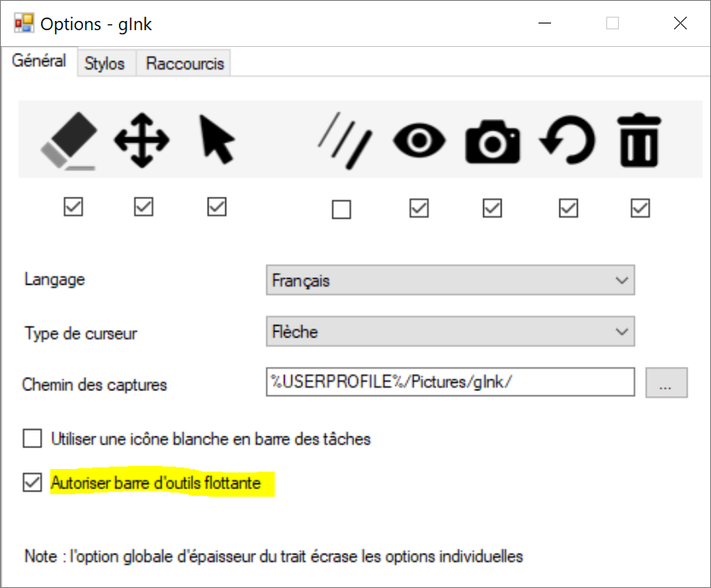
Task: Click the eye ink-visibility icon
Action: (x=419, y=140)
